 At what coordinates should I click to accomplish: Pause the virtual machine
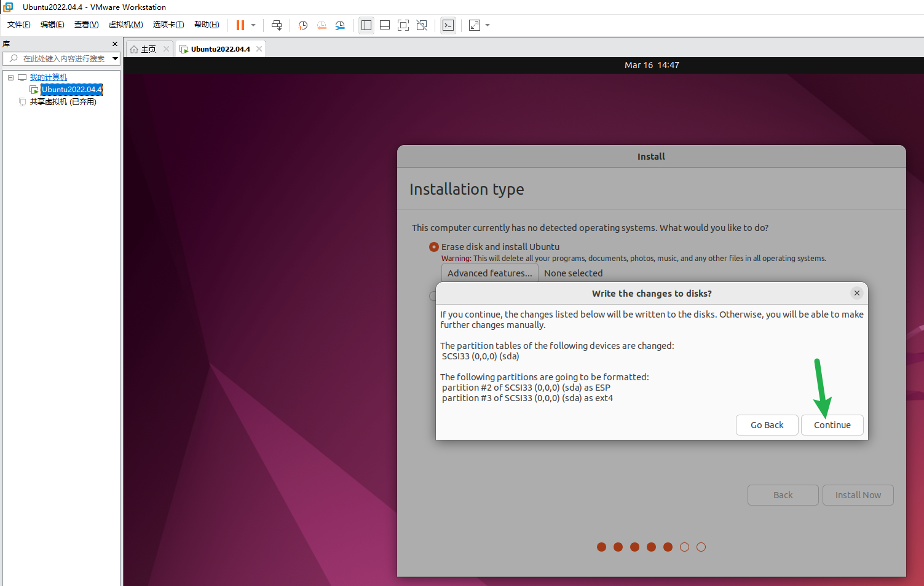(x=240, y=25)
